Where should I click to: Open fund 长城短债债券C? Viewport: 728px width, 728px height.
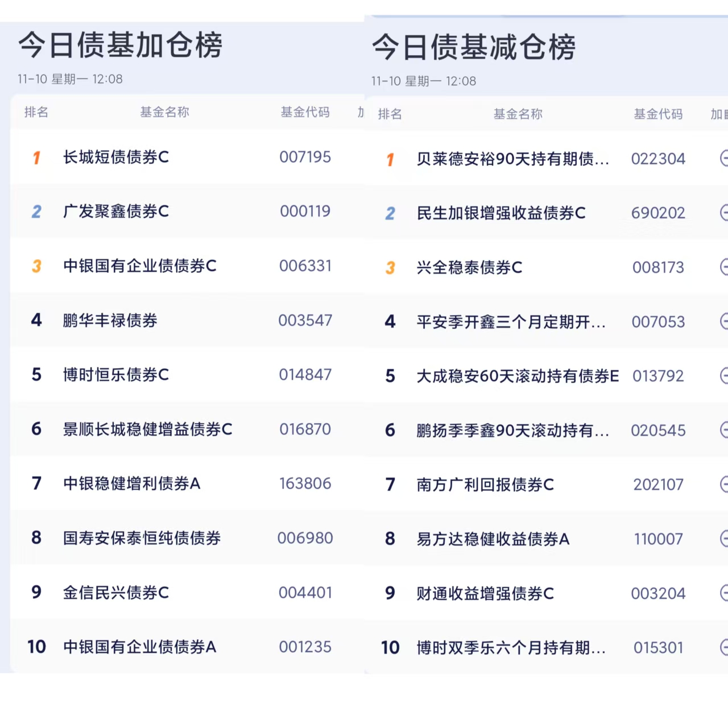[x=116, y=157]
